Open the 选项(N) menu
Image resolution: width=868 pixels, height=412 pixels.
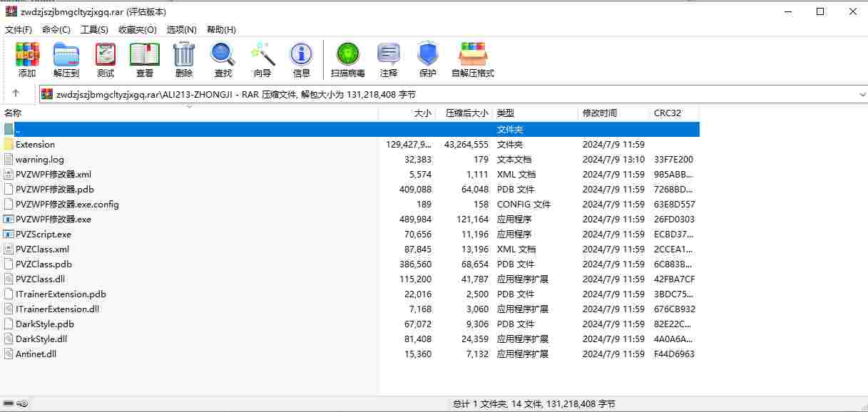[x=181, y=29]
